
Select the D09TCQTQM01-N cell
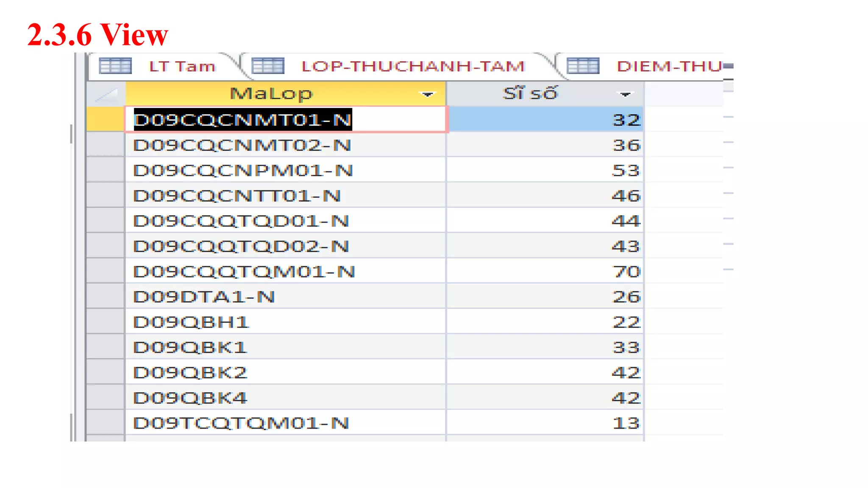tap(285, 423)
